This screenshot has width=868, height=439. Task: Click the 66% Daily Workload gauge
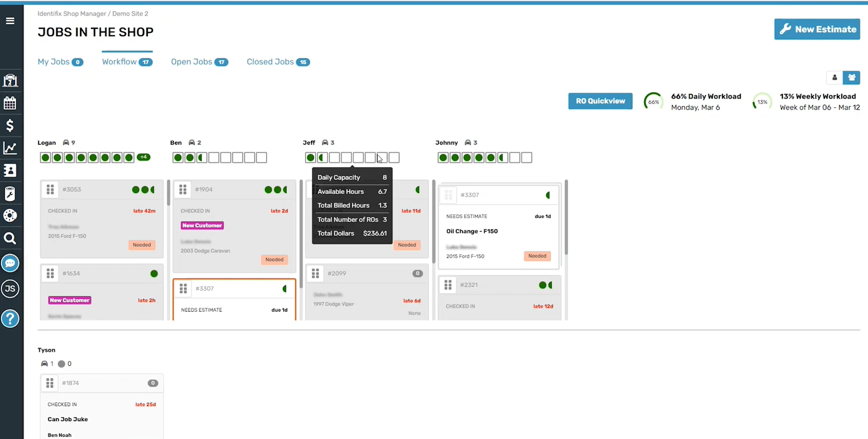click(x=653, y=101)
